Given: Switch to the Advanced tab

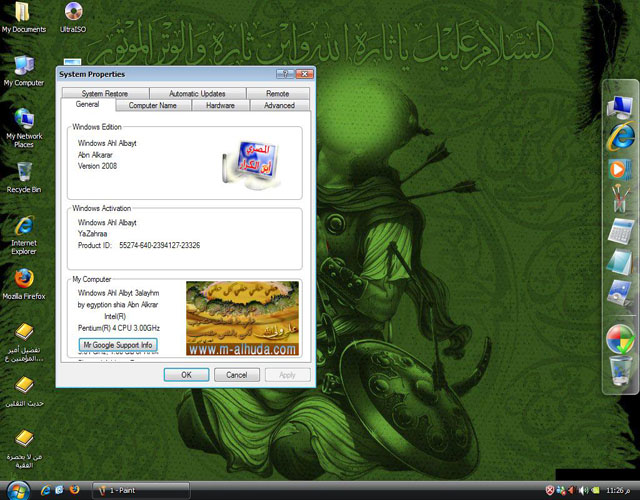Looking at the screenshot, I should click(x=279, y=105).
